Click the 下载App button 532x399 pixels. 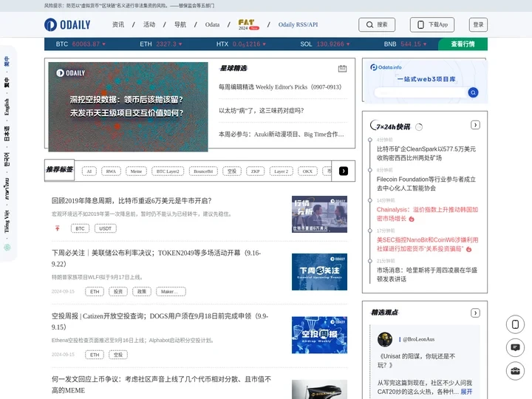click(432, 25)
